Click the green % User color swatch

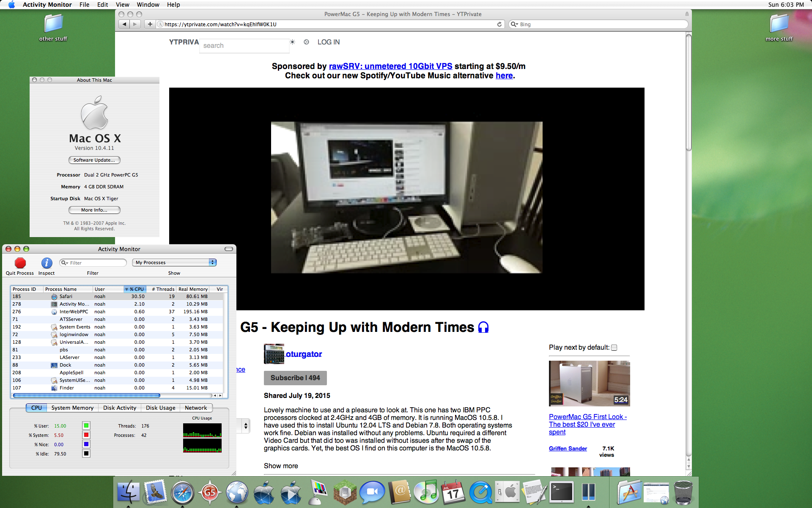click(x=86, y=425)
